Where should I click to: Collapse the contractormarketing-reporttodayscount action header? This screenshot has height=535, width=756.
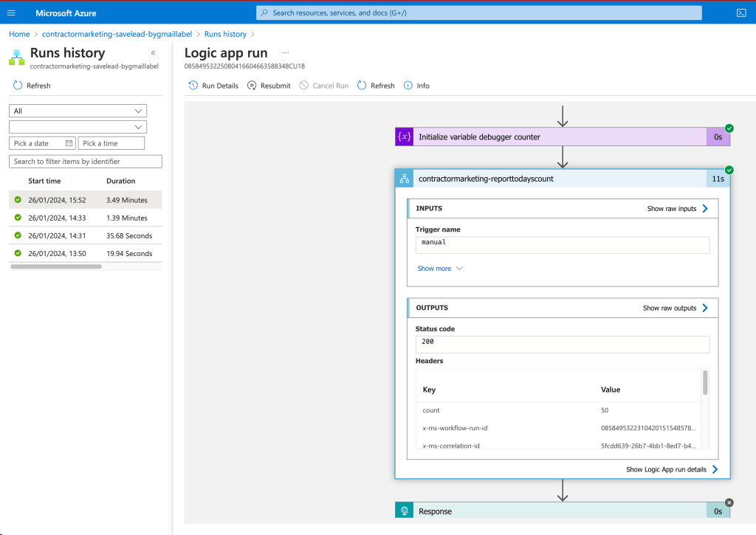pyautogui.click(x=563, y=179)
